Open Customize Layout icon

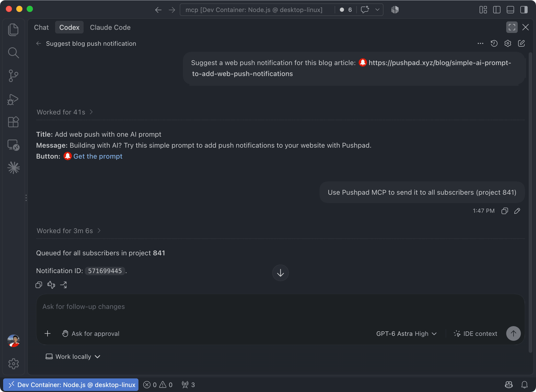click(x=483, y=10)
